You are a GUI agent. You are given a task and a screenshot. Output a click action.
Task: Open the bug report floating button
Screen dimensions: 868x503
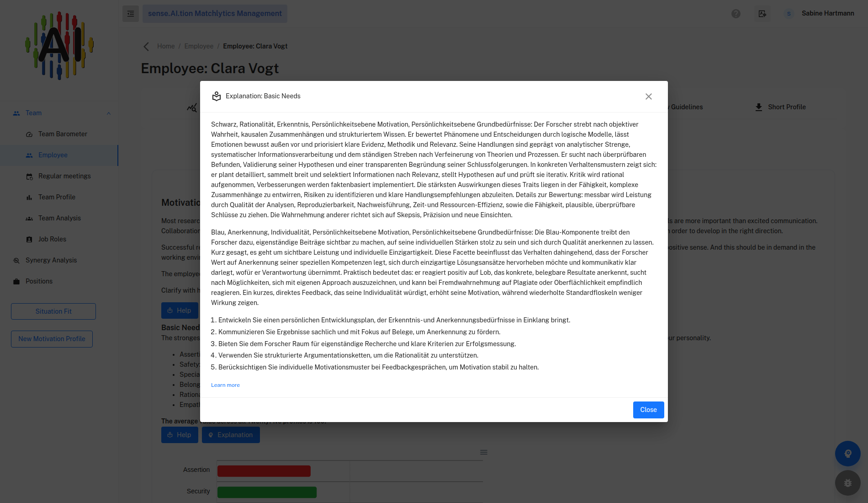click(x=847, y=483)
